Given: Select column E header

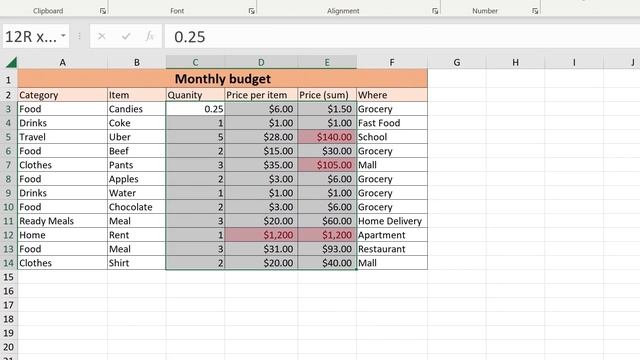Looking at the screenshot, I should [x=327, y=62].
